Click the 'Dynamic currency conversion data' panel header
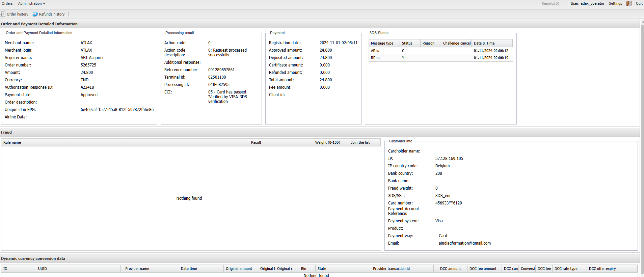 tap(33, 258)
